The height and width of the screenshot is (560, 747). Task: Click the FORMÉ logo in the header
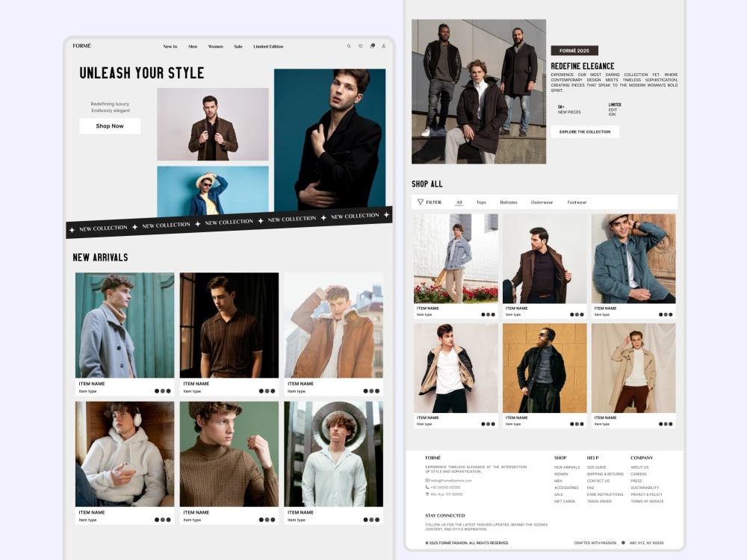82,46
